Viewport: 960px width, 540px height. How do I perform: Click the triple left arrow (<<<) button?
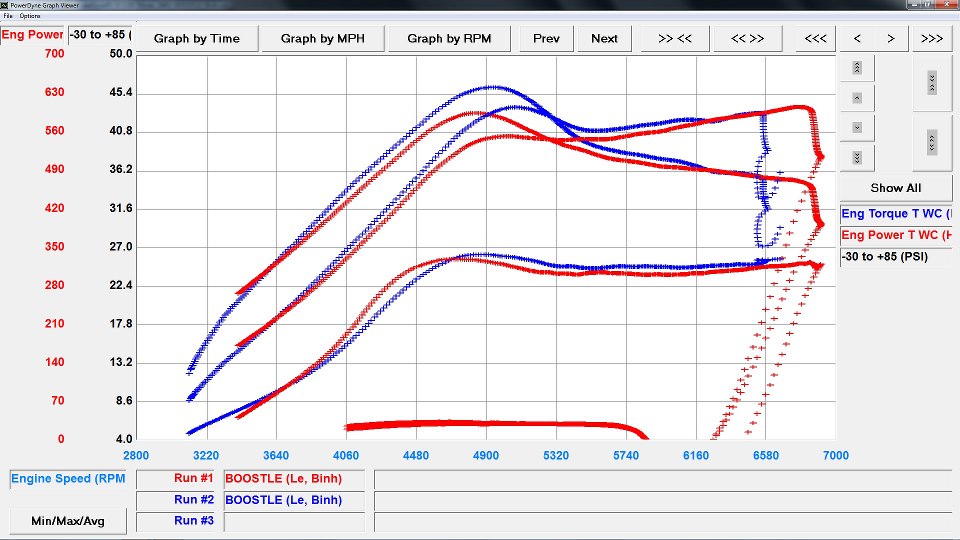tap(816, 39)
